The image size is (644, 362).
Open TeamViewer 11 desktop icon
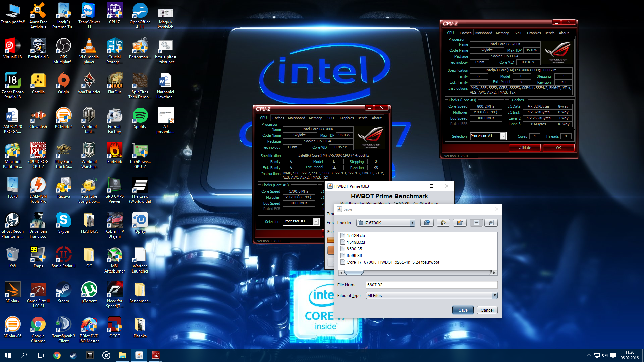(x=89, y=15)
